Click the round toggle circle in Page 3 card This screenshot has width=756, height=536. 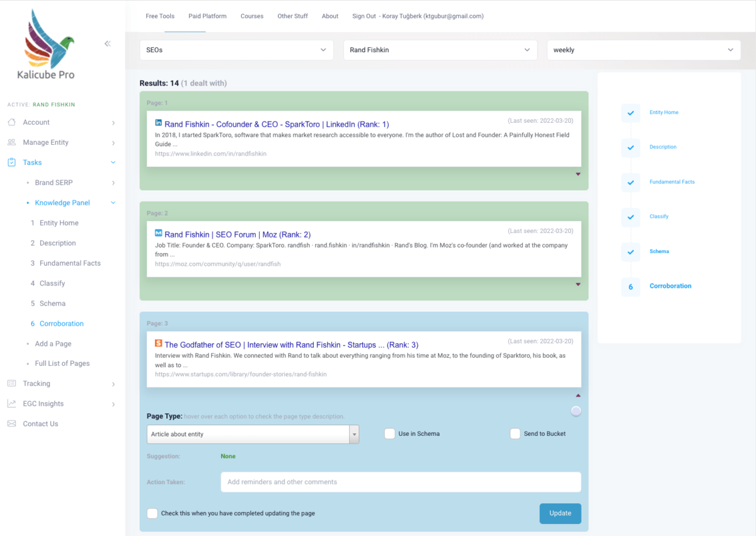(576, 411)
